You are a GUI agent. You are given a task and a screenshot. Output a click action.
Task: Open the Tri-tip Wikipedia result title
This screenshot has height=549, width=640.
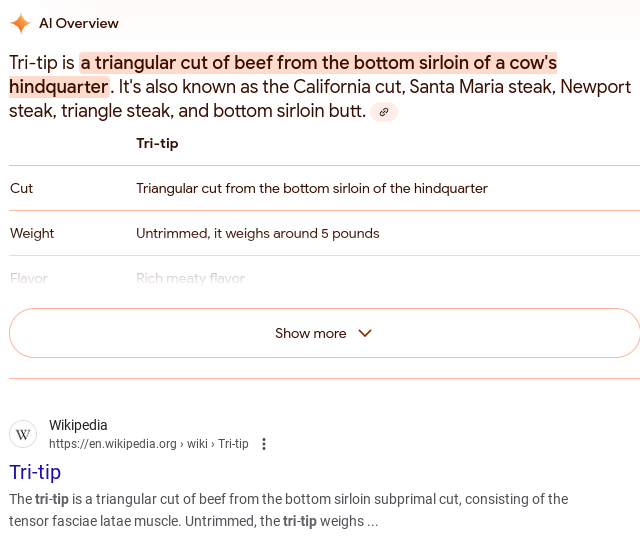[35, 472]
